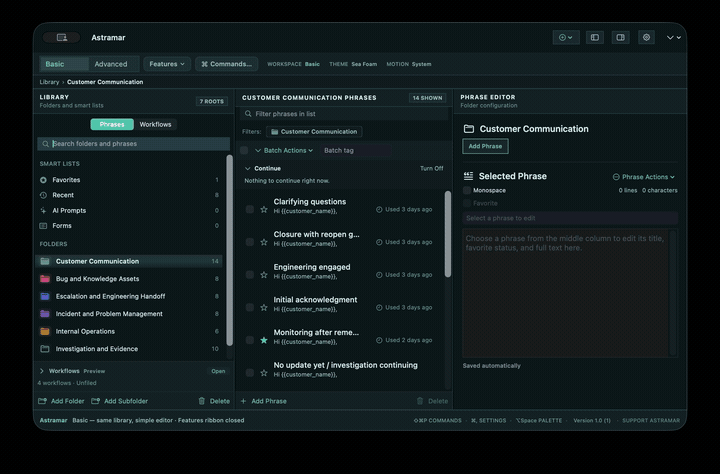The width and height of the screenshot is (720, 474).
Task: Click the Recent clock icon
Action: click(43, 195)
